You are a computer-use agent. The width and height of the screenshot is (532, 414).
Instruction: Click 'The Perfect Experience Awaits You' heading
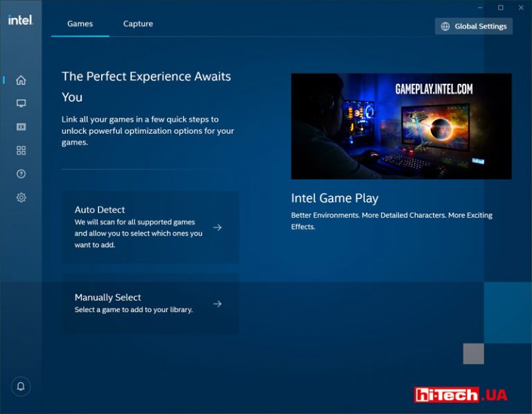(x=146, y=87)
